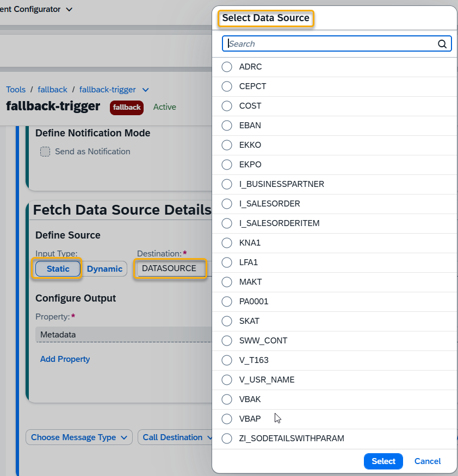Expand the Configurator header dropdown arrow
The width and height of the screenshot is (458, 476).
pos(69,9)
